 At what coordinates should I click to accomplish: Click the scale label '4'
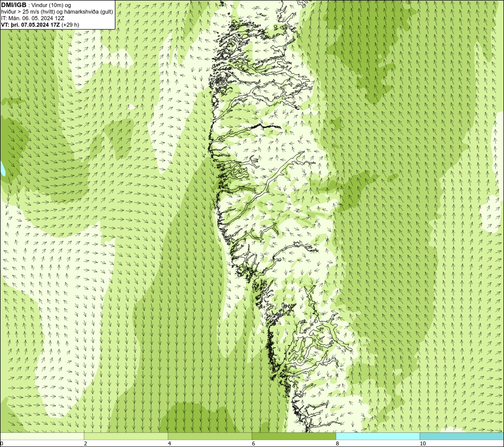pyautogui.click(x=169, y=443)
